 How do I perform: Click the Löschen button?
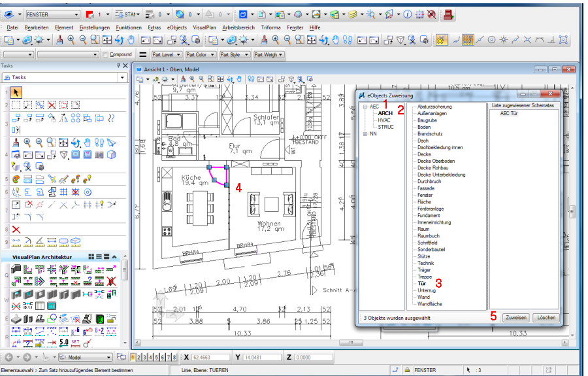(x=546, y=317)
